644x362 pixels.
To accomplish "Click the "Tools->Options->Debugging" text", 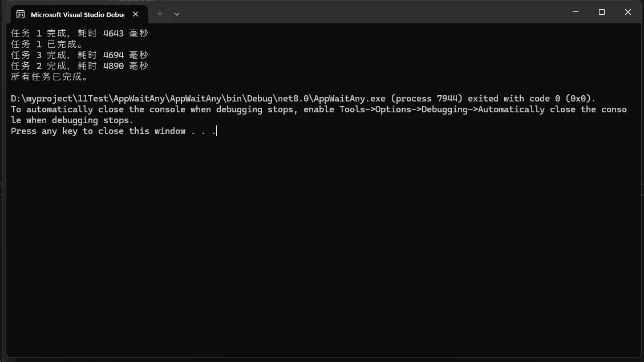I will [x=408, y=109].
